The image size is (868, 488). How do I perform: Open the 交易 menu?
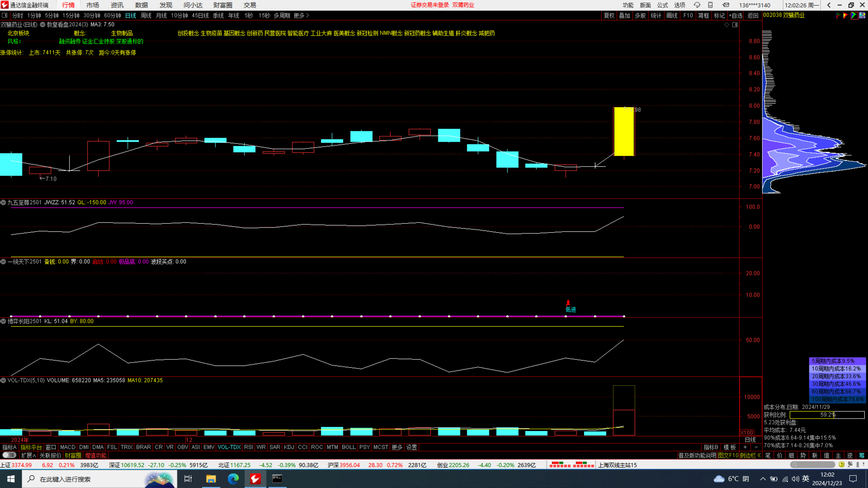tap(250, 5)
